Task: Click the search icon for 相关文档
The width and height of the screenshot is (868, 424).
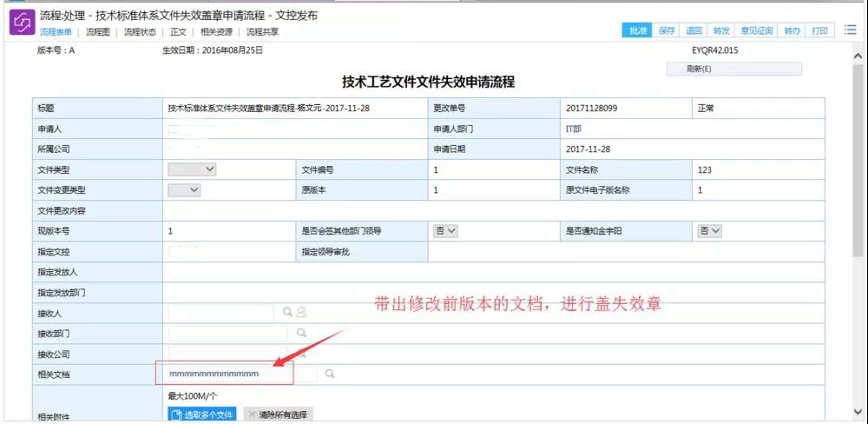Action: tap(329, 374)
